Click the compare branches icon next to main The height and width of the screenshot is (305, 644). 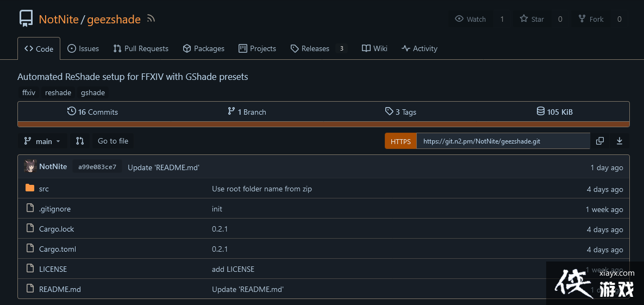[80, 141]
